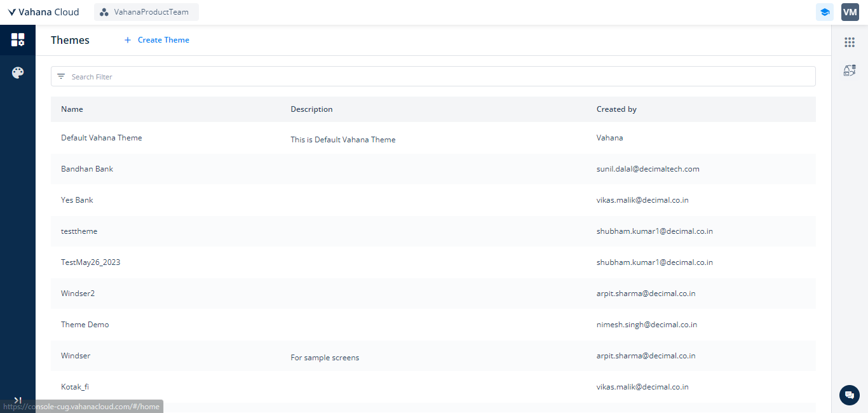Image resolution: width=868 pixels, height=413 pixels.
Task: Open the VM user profile avatar
Action: click(850, 12)
